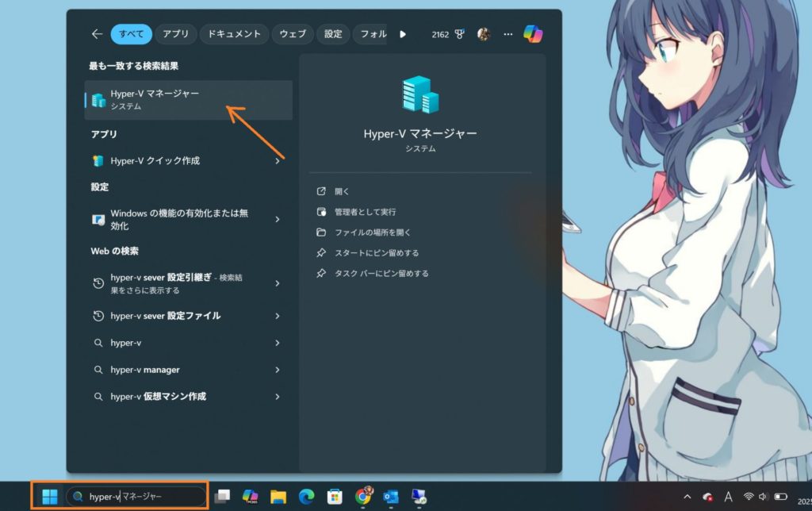This screenshot has height=511, width=812.
Task: Expand the hyper-v manager web suggestion
Action: click(x=278, y=370)
